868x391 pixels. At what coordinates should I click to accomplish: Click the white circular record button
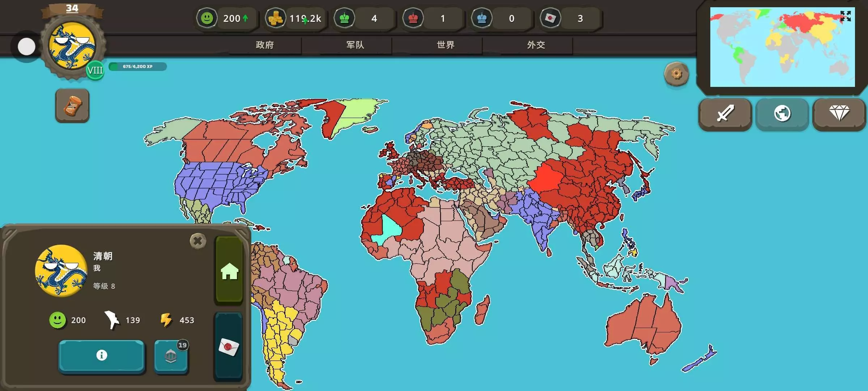[x=27, y=47]
